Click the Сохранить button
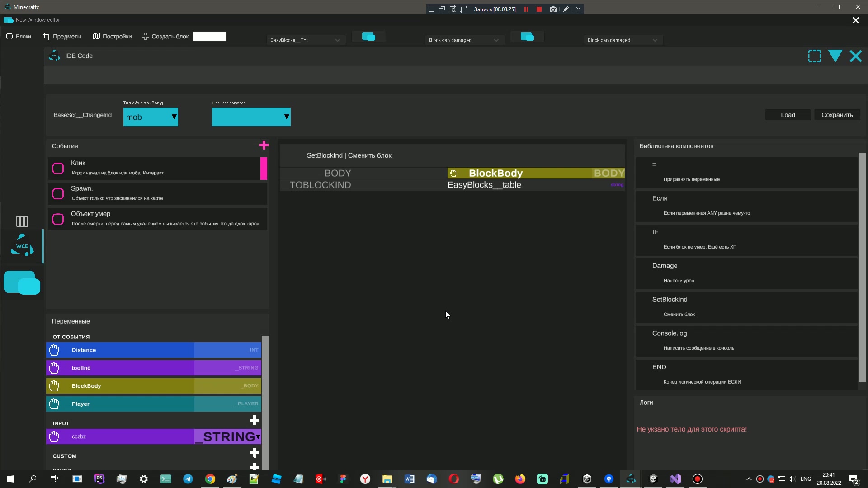The width and height of the screenshot is (868, 488). (x=837, y=115)
